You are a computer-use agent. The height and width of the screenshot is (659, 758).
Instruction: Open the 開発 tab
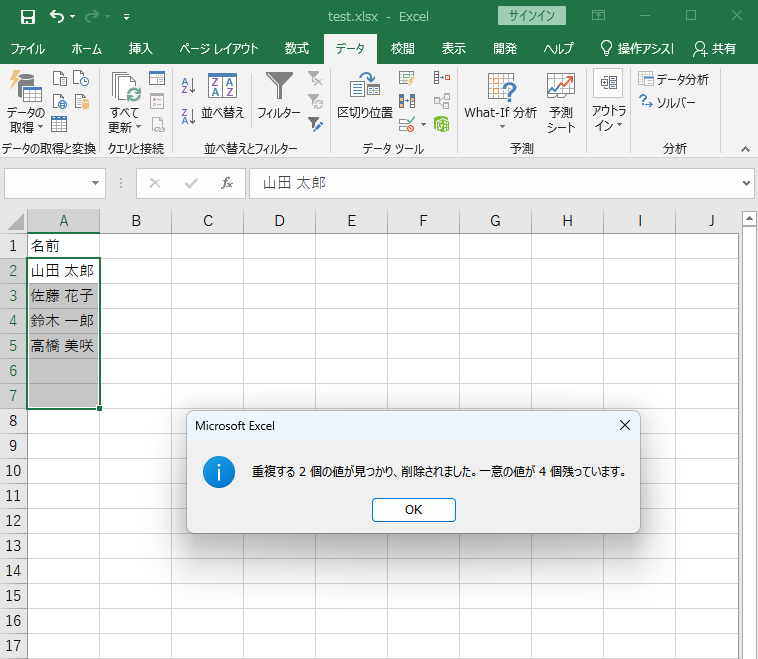click(505, 49)
